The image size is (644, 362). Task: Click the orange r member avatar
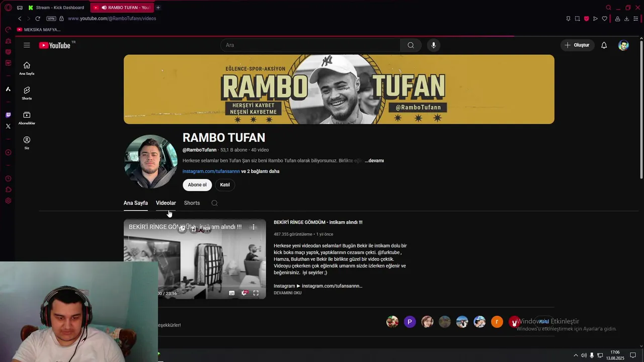pos(497,322)
